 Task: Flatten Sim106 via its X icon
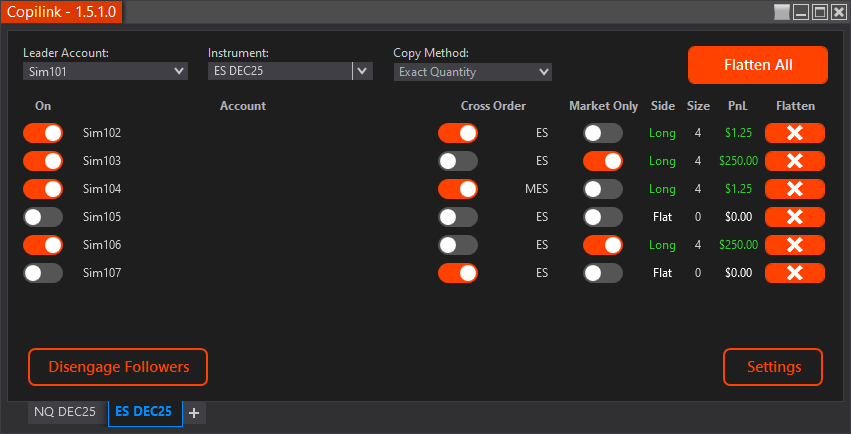coord(794,245)
